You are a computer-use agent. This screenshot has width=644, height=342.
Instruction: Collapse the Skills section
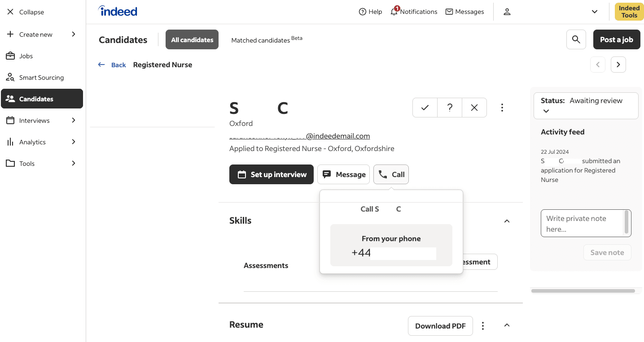[507, 221]
